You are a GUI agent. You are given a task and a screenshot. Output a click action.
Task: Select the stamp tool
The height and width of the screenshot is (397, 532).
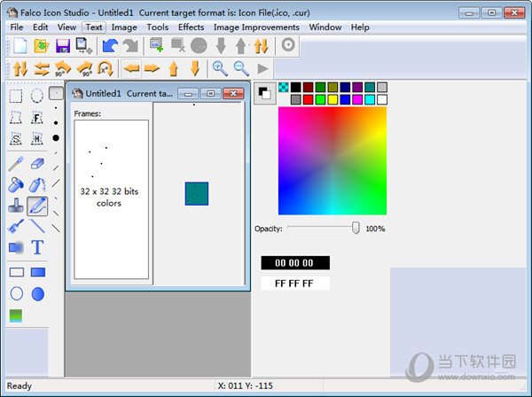pos(16,206)
